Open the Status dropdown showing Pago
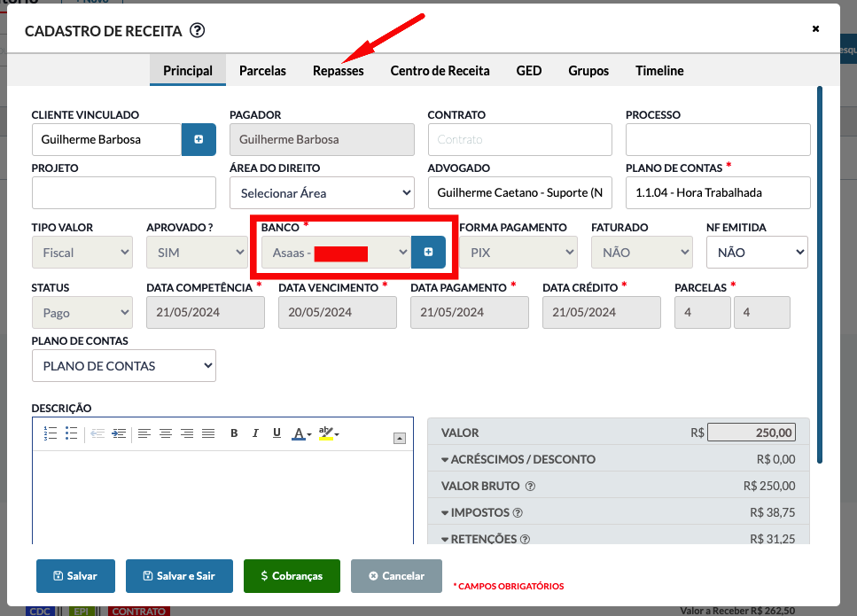The width and height of the screenshot is (857, 616). pyautogui.click(x=82, y=313)
